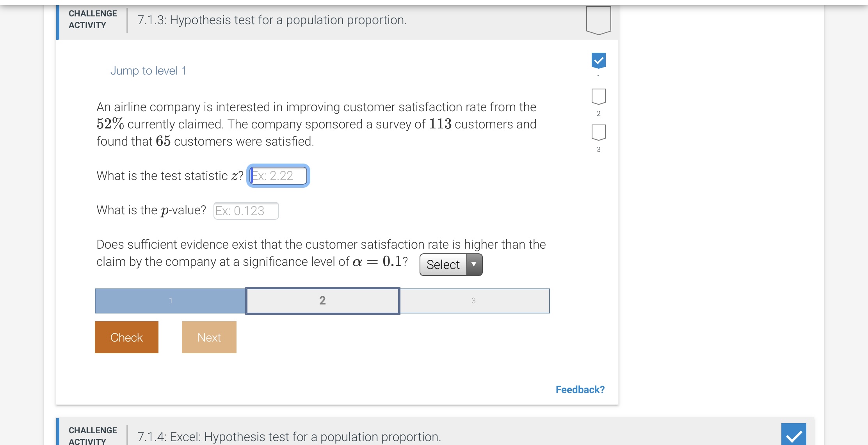Switch to progress segment 1
The image size is (868, 445).
pyautogui.click(x=170, y=301)
